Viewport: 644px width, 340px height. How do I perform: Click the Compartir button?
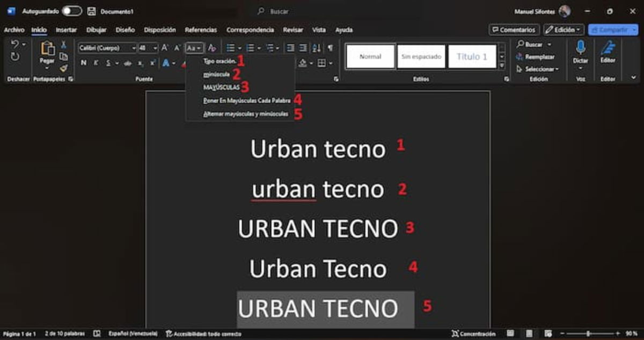(611, 29)
